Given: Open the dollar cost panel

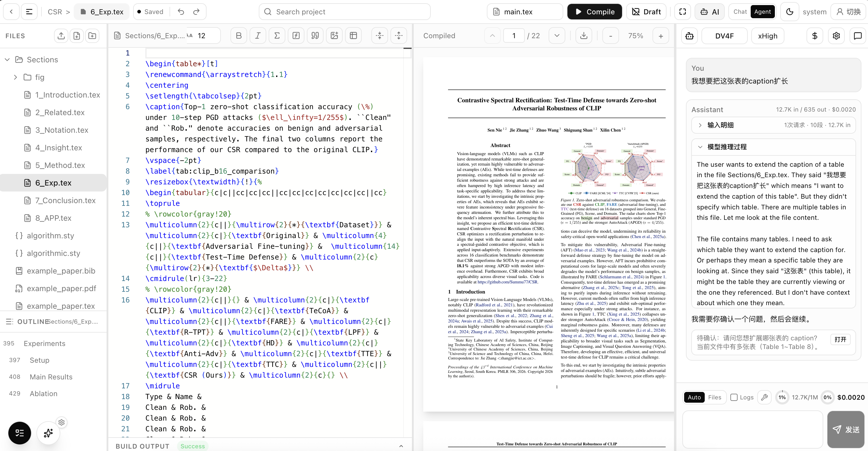Looking at the screenshot, I should (x=815, y=36).
